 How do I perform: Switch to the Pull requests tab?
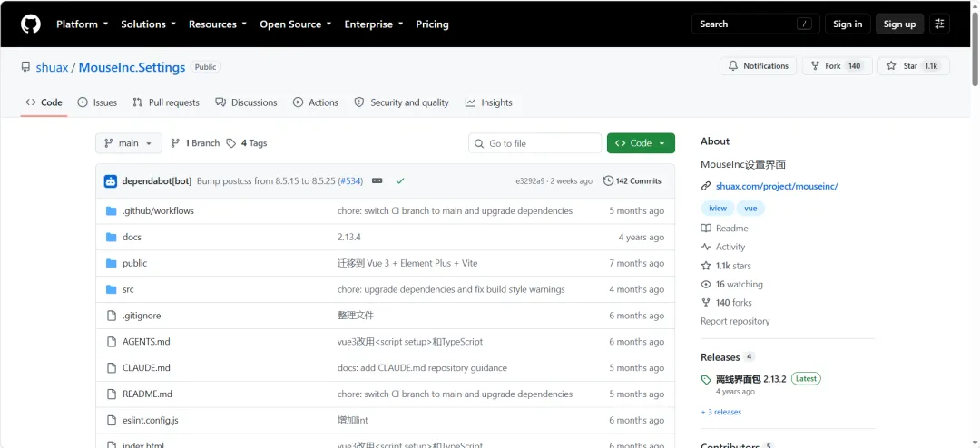point(166,102)
